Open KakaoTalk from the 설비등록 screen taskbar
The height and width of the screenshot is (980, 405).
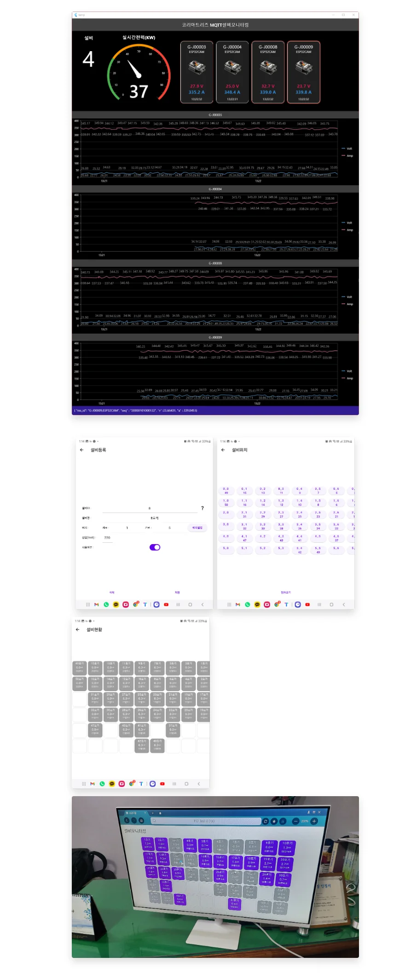click(116, 604)
